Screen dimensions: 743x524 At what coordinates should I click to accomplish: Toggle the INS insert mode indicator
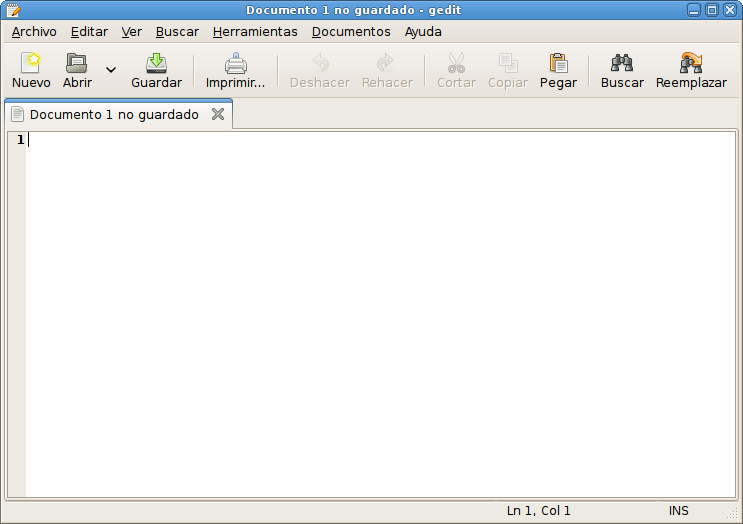click(679, 511)
